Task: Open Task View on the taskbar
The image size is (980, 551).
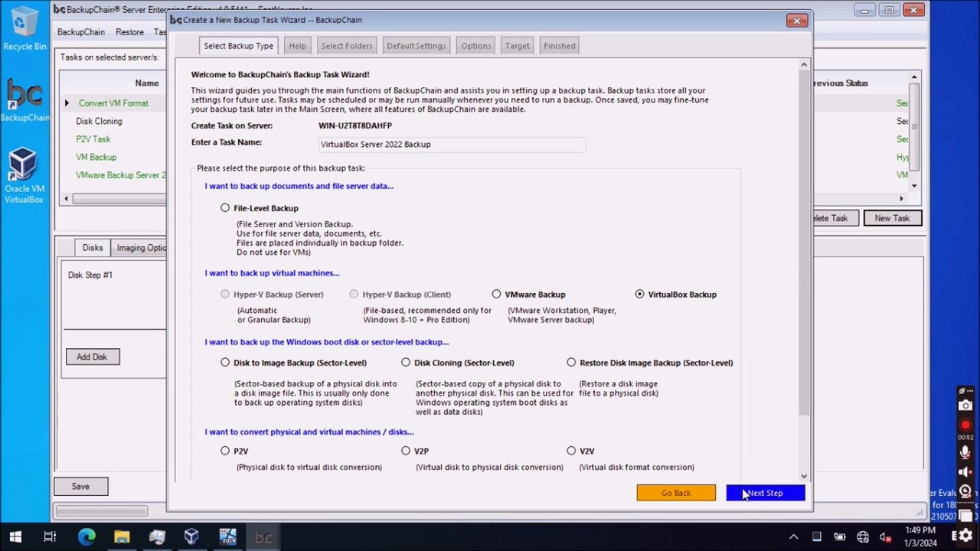Action: coord(50,536)
